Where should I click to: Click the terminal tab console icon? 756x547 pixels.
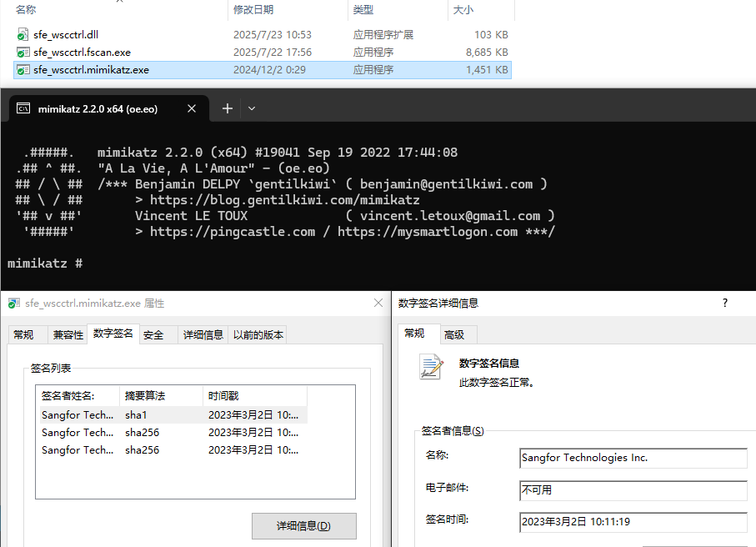[x=24, y=108]
